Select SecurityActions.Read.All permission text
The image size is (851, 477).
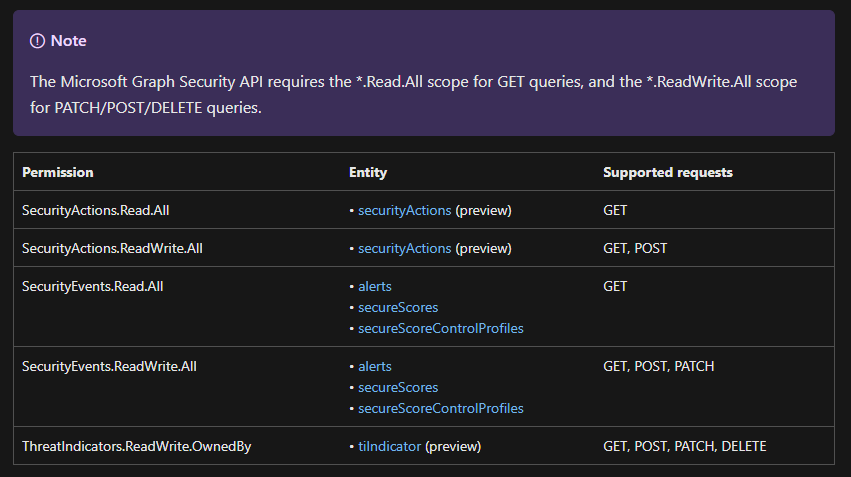tap(96, 211)
